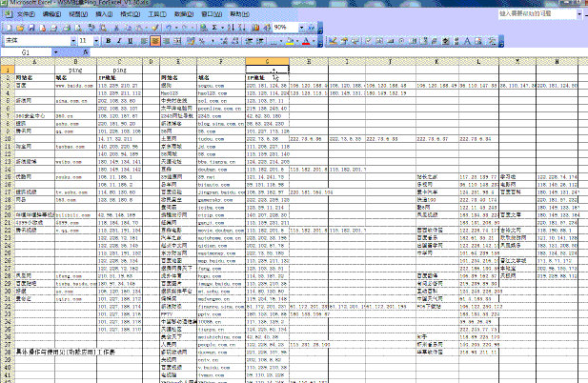Screen dimensions: 588x383
Task: Open the Name Box dropdown next to G1
Action: coord(55,52)
